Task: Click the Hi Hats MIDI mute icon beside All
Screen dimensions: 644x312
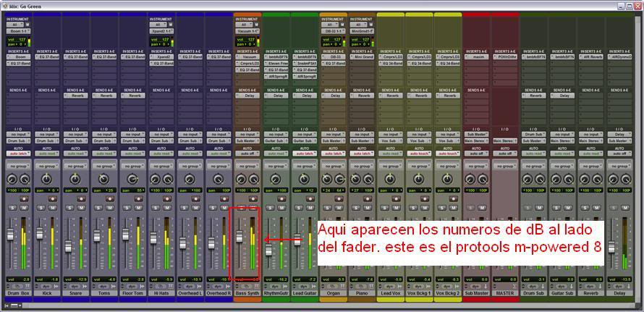Action: tap(169, 25)
